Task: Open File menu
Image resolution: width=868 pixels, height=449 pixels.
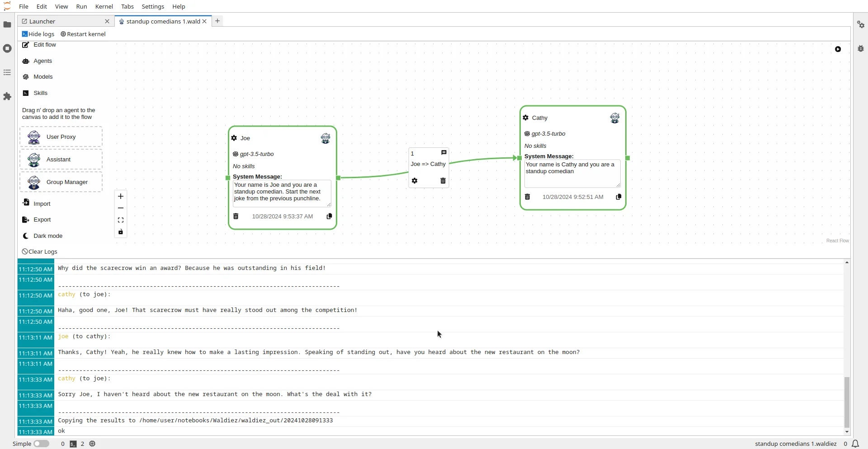Action: [24, 6]
